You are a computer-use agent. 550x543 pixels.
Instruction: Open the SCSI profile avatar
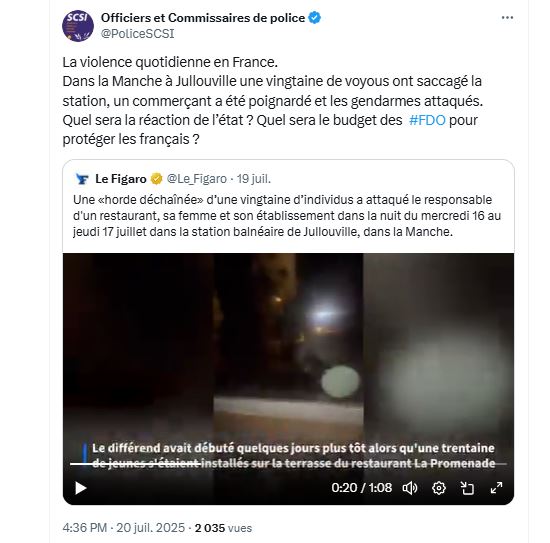[78, 26]
